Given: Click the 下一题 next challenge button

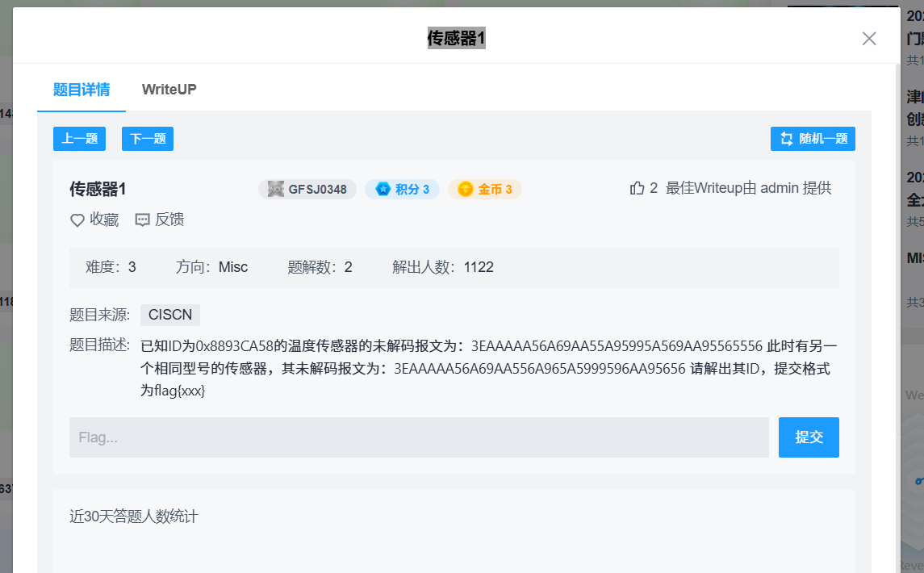Looking at the screenshot, I should 147,139.
